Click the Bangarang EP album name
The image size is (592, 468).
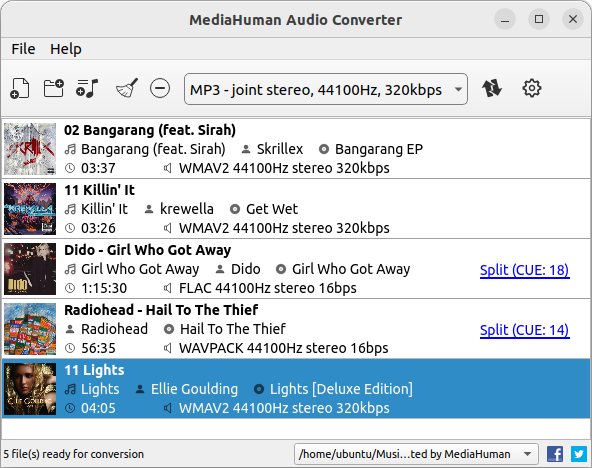click(379, 149)
